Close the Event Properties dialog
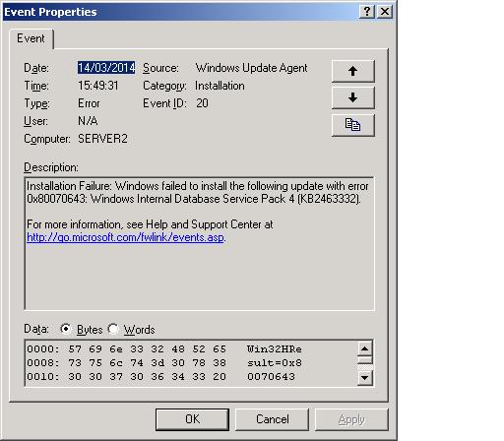Screen dimensions: 504x441 click(385, 12)
